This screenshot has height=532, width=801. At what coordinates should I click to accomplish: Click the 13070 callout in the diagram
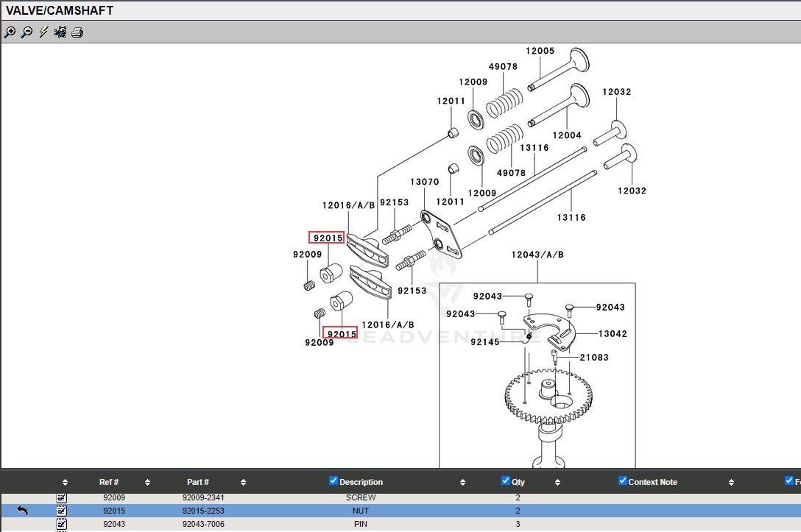click(x=424, y=182)
